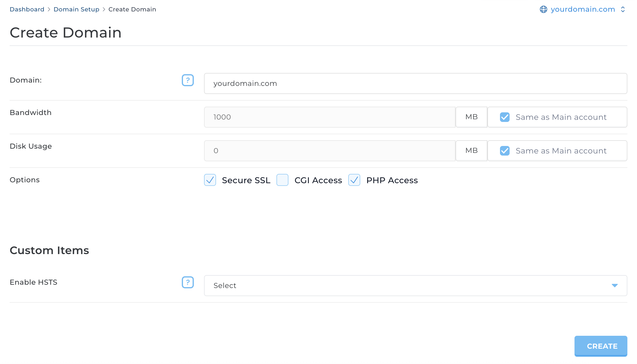Go to Dashboard in the breadcrumb
Viewport: 637px width, 364px height.
(27, 9)
